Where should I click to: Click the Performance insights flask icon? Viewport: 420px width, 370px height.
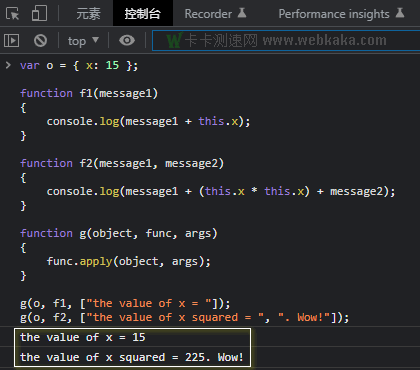400,13
